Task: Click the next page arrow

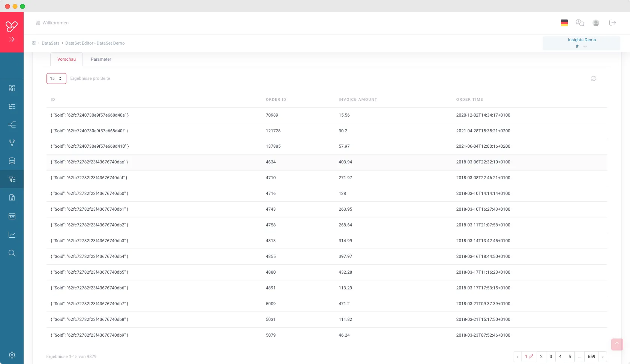Action: (x=603, y=357)
